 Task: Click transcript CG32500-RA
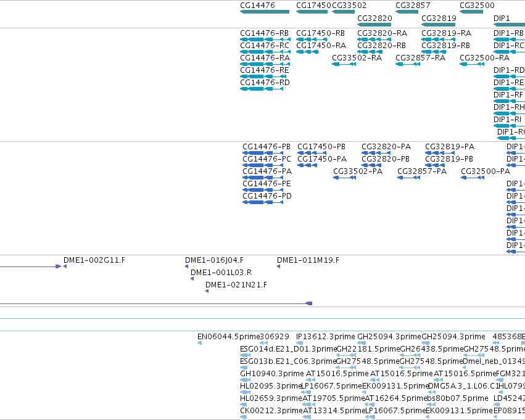point(472,64)
